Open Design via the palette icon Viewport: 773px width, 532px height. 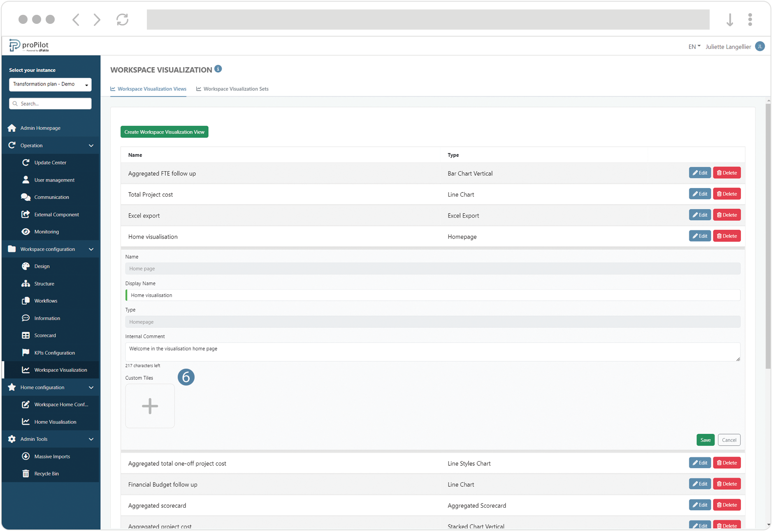pos(26,266)
